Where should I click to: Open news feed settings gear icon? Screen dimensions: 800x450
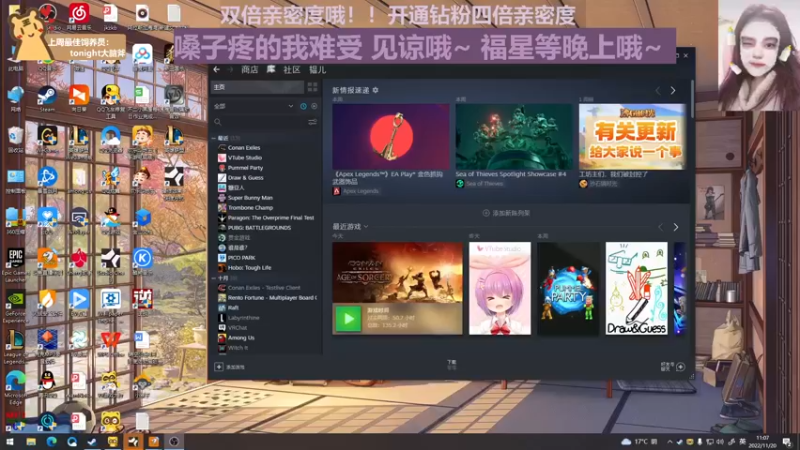376,90
